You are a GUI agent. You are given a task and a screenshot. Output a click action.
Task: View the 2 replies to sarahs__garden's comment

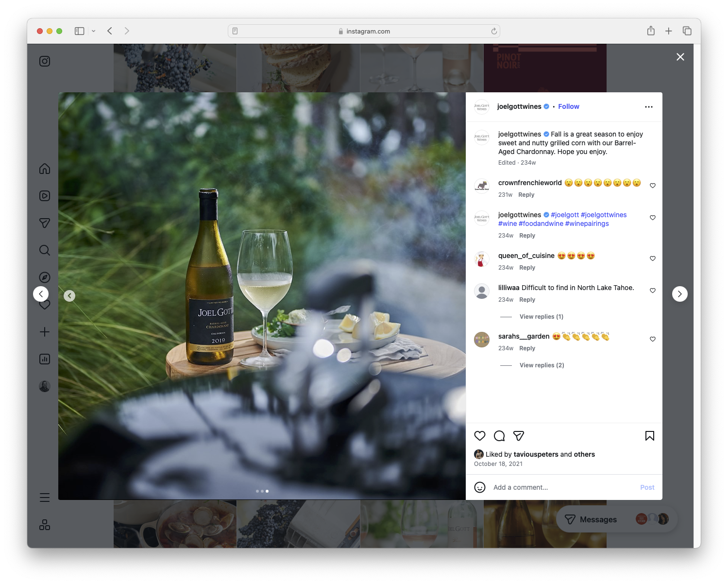point(541,365)
